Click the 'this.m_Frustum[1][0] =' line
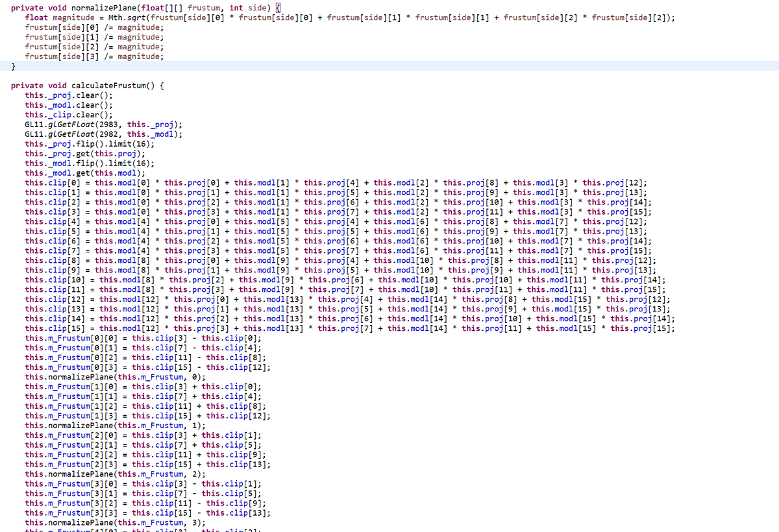Viewport: 779px width, 532px height. [x=143, y=387]
